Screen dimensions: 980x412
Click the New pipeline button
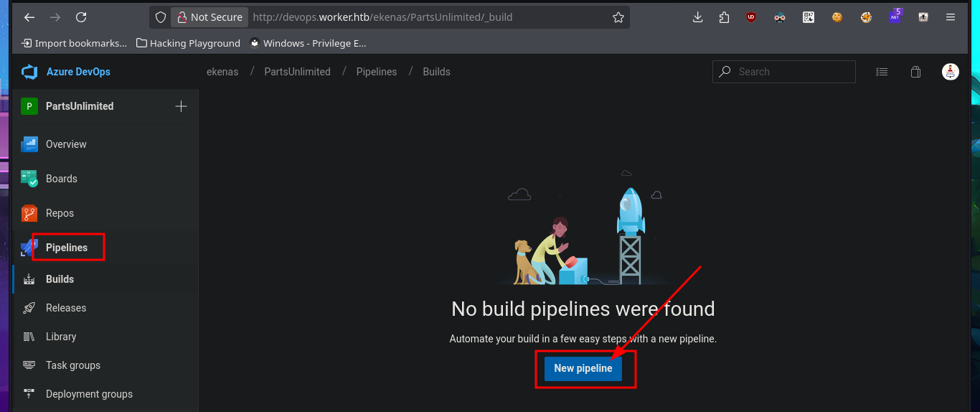[x=583, y=368]
